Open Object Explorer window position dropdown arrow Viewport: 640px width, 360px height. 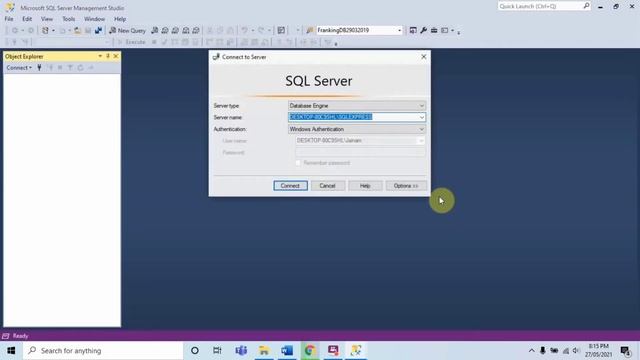(x=100, y=56)
